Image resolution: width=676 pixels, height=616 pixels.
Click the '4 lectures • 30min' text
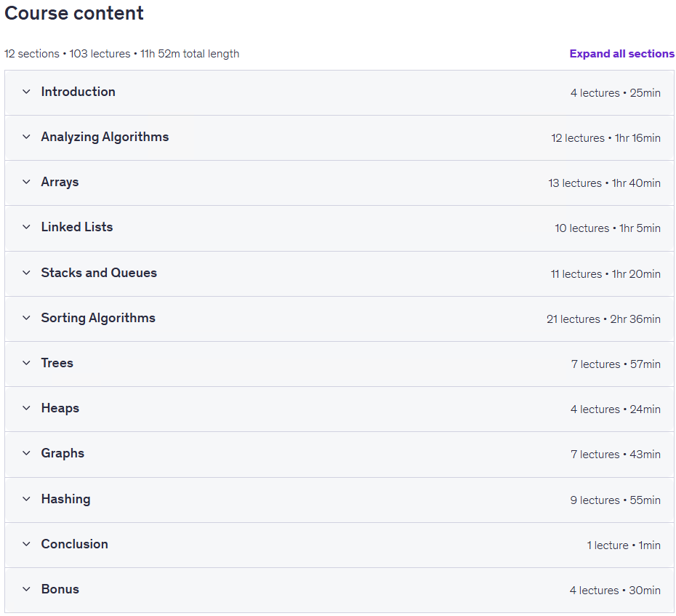click(615, 591)
